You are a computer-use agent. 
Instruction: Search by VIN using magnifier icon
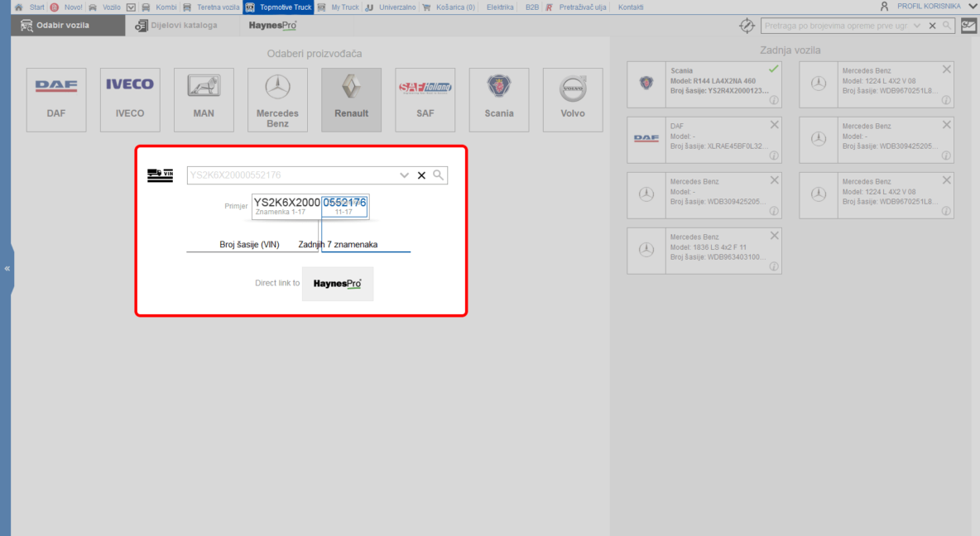point(438,175)
